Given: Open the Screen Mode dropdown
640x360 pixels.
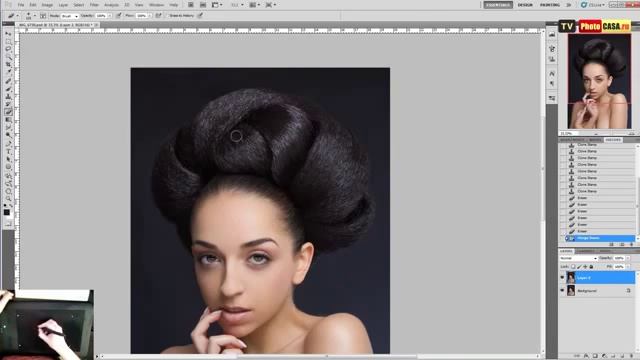Looking at the screenshot, I should click(271, 5).
